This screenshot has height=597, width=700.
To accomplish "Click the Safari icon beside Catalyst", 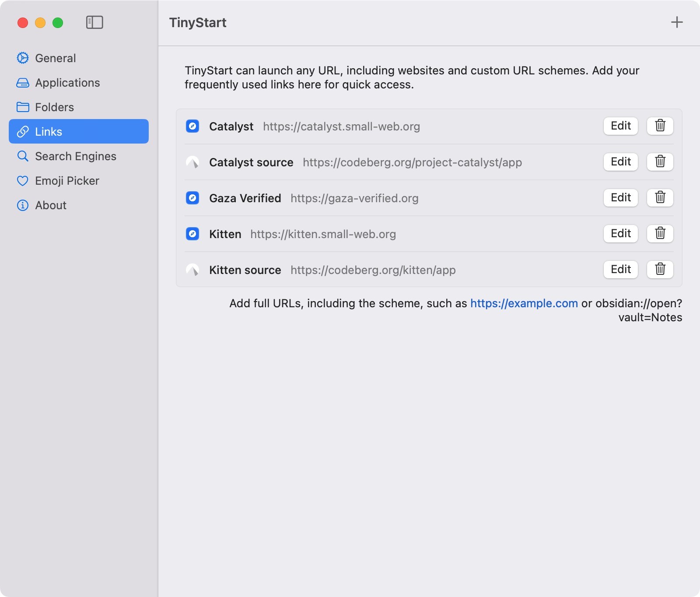I will pyautogui.click(x=192, y=126).
